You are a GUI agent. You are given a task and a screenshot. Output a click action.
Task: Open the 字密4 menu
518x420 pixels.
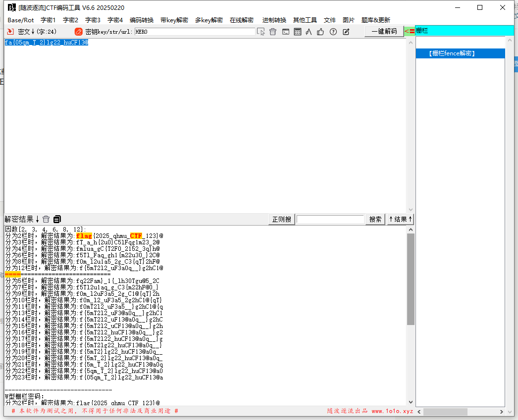[x=115, y=20]
